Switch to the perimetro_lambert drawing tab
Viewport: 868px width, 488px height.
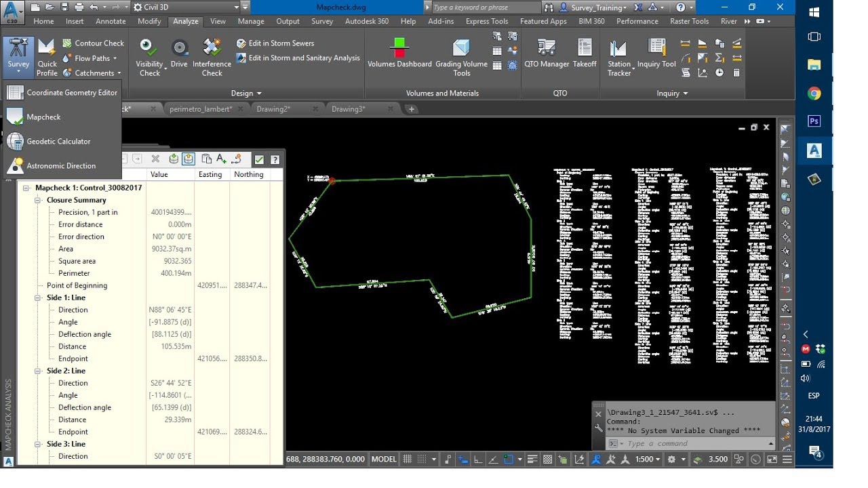coord(201,109)
